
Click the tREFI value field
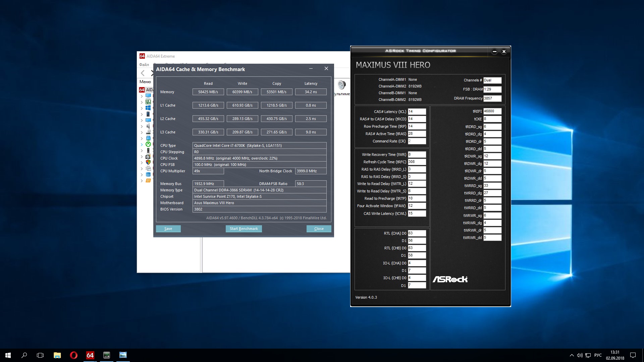[x=492, y=111]
